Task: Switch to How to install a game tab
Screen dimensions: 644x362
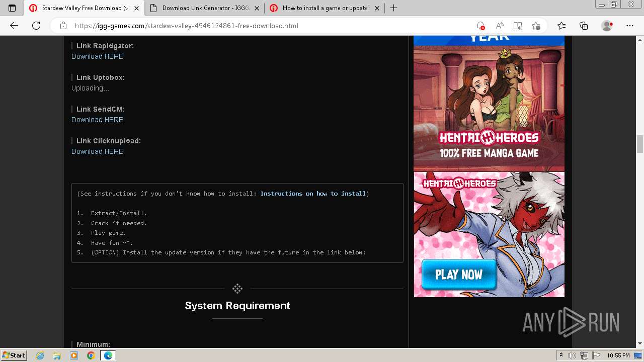Action: [325, 8]
